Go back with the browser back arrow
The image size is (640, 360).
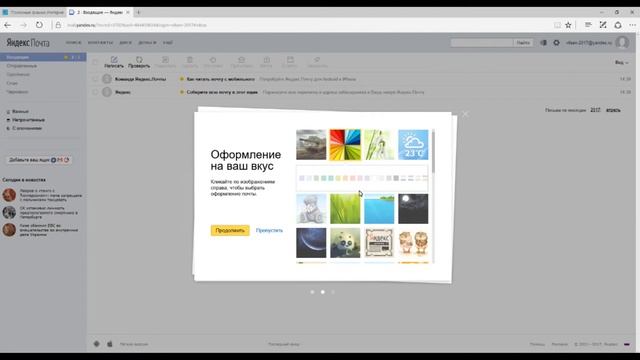point(8,25)
